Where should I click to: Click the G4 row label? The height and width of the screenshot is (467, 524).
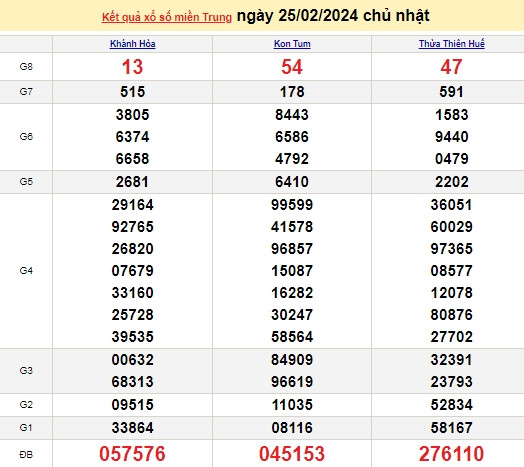pos(26,270)
